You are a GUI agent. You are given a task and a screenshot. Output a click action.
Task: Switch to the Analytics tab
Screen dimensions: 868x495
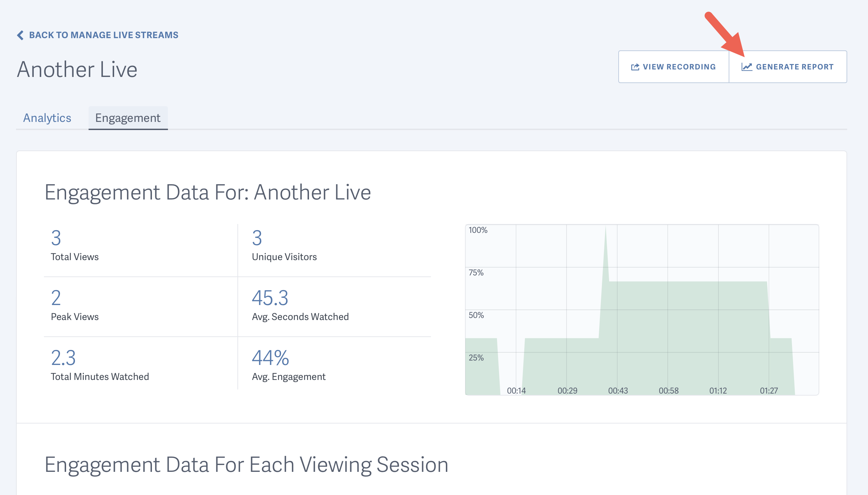pyautogui.click(x=47, y=118)
